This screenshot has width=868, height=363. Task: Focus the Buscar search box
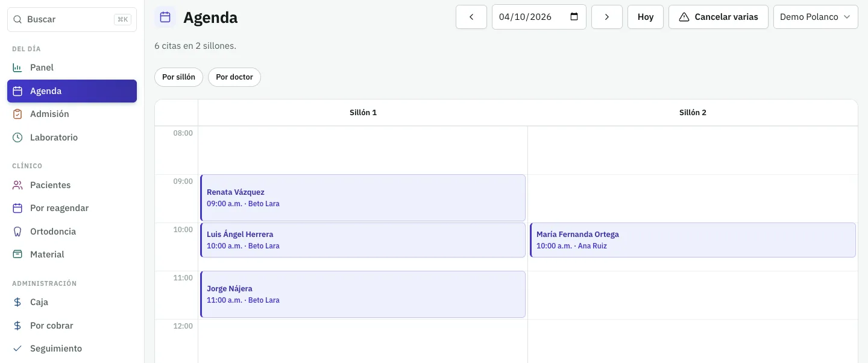(x=72, y=19)
